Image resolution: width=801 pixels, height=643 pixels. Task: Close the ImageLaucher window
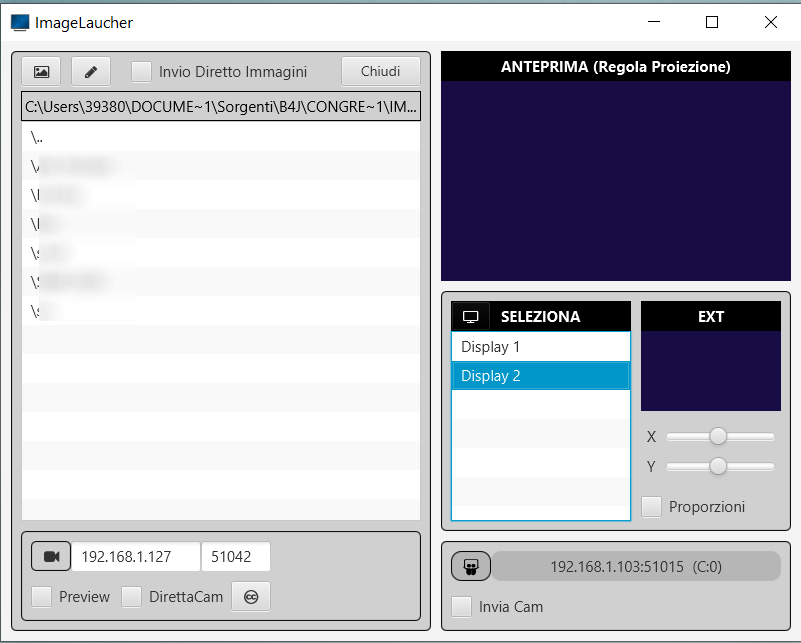771,22
